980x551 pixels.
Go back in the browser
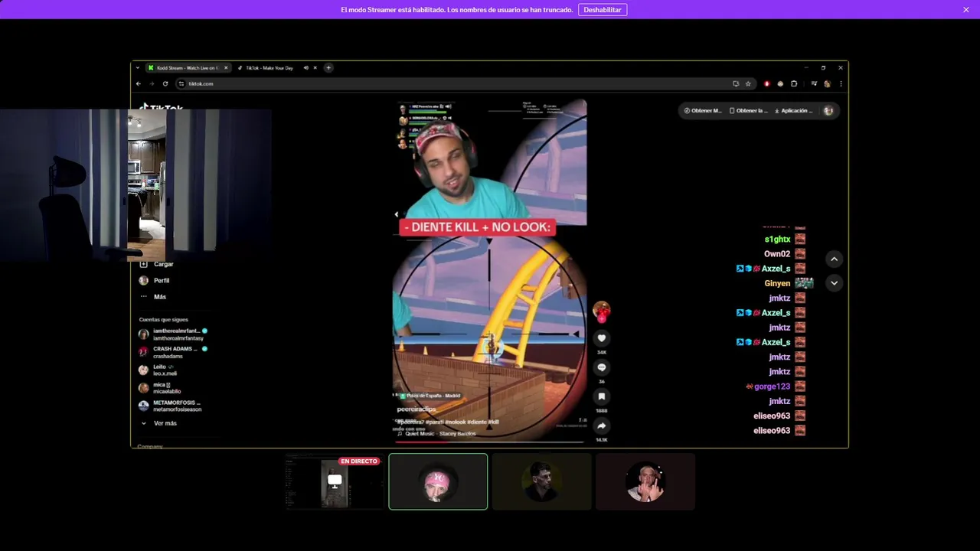tap(139, 83)
